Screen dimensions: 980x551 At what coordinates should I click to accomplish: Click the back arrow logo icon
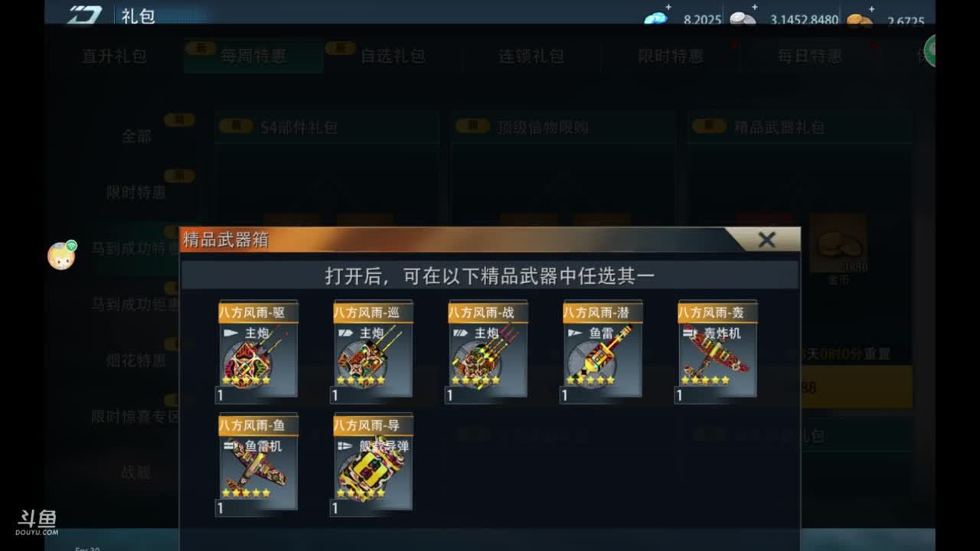pos(83,15)
